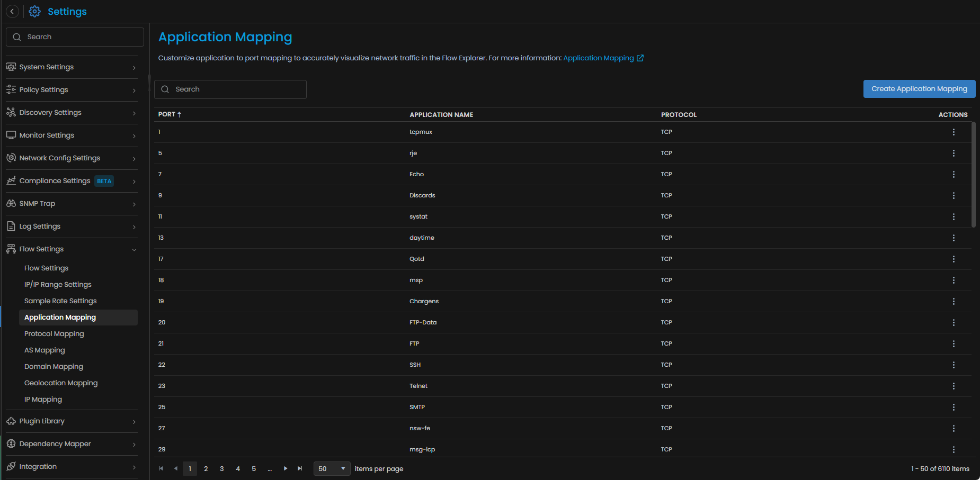The width and height of the screenshot is (980, 480).
Task: Open actions menu for SSH row
Action: [x=954, y=365]
